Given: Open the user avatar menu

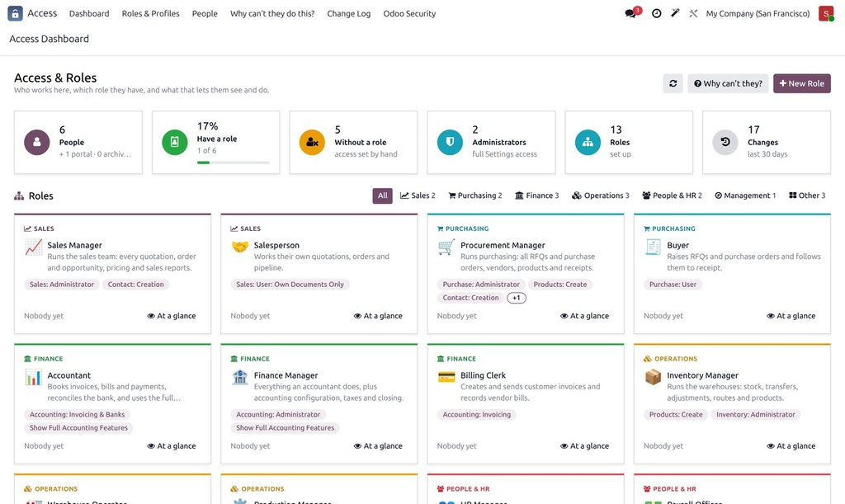Looking at the screenshot, I should 825,13.
